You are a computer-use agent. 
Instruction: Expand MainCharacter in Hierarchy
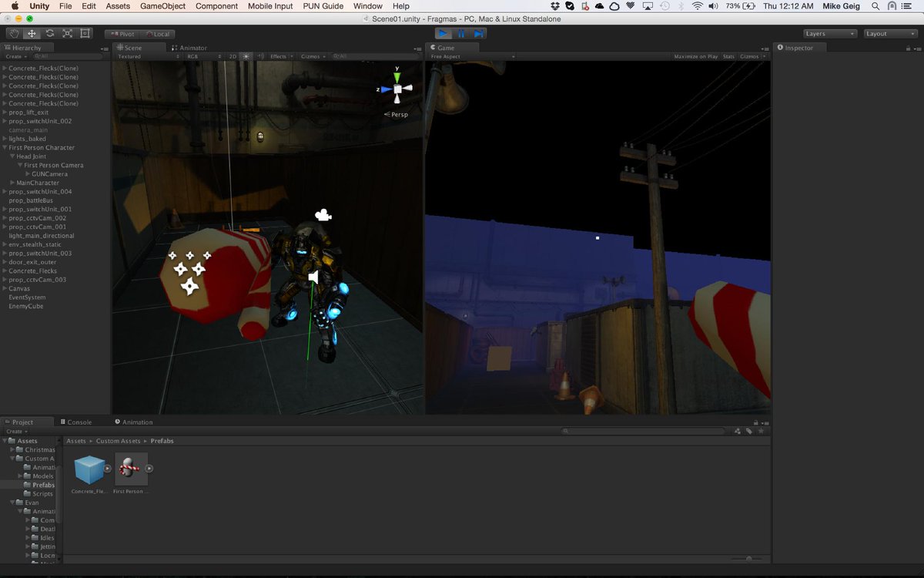point(13,183)
